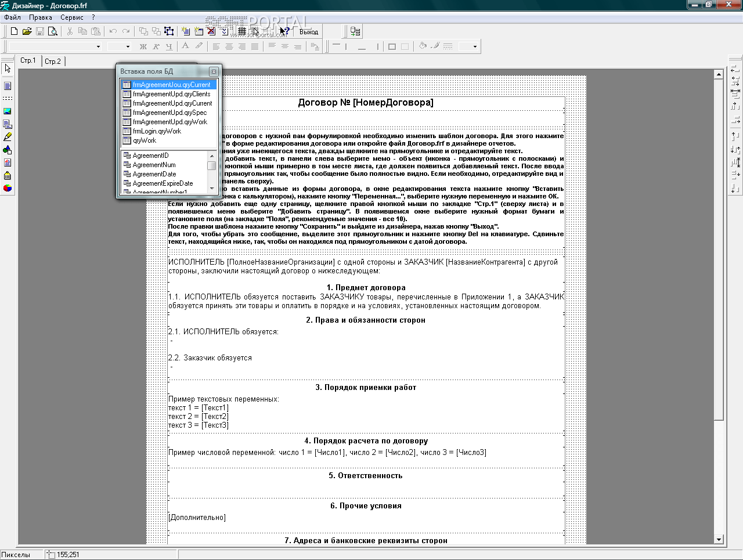The width and height of the screenshot is (743, 560).
Task: Delete the page using the red X icon
Action: [211, 31]
